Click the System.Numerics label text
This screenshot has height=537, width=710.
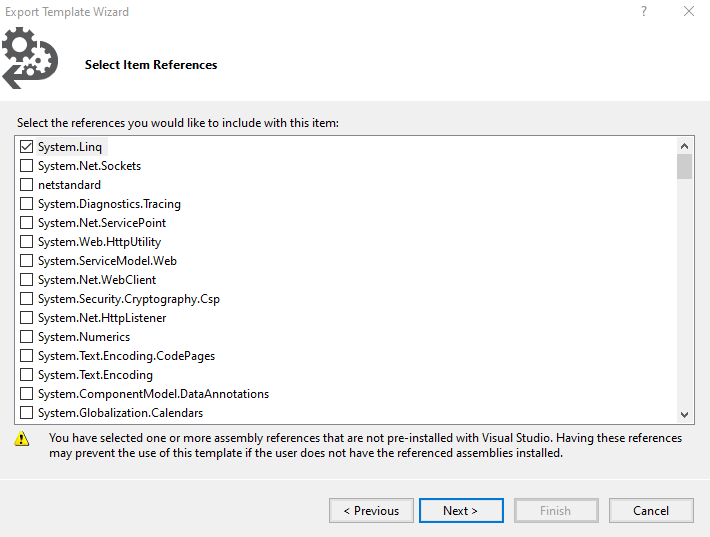[84, 337]
